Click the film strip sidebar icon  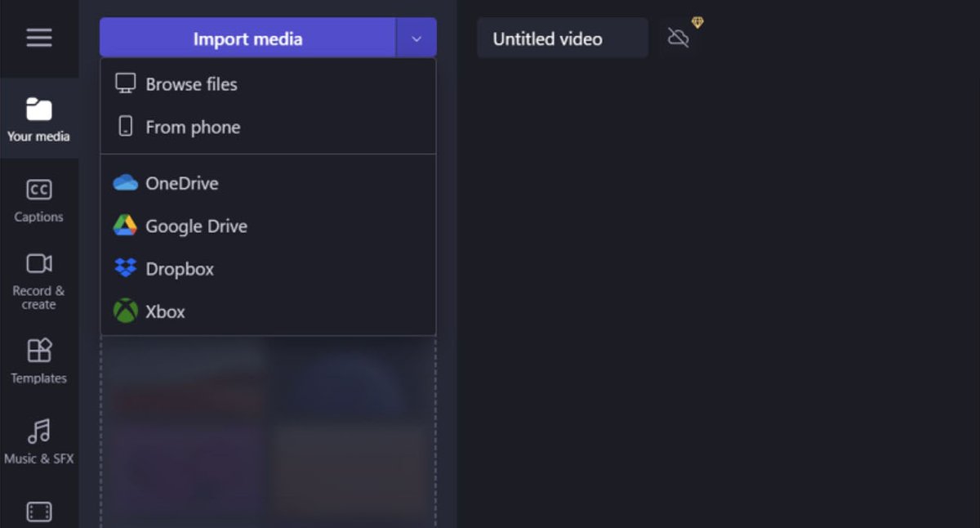click(38, 512)
